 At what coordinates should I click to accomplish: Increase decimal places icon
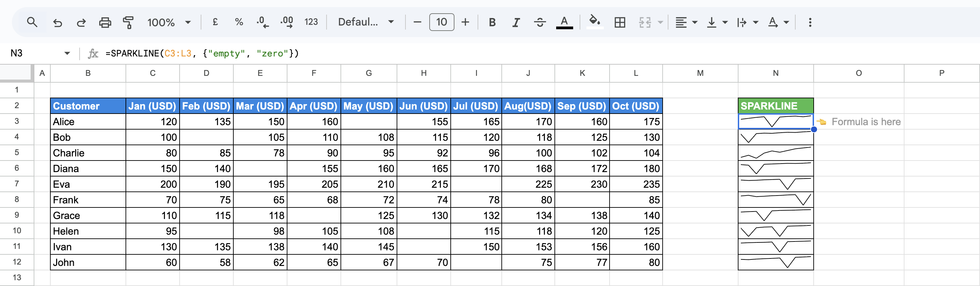point(287,22)
